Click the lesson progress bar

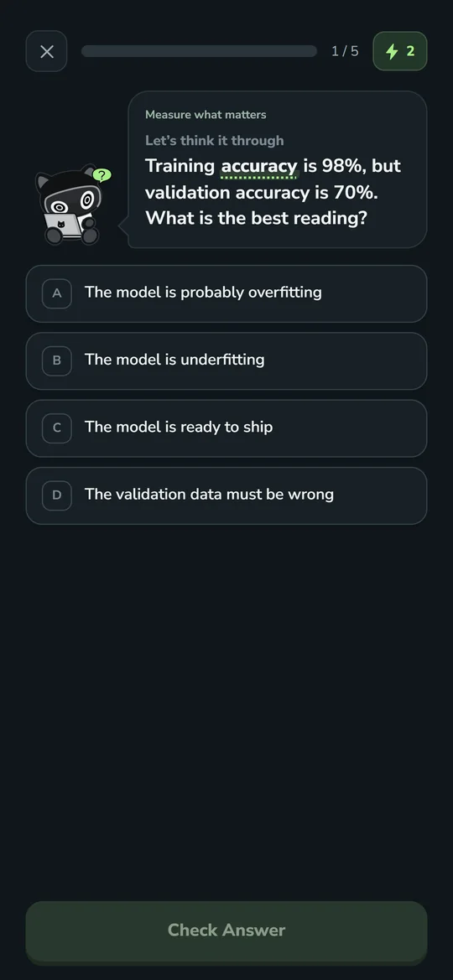(199, 51)
